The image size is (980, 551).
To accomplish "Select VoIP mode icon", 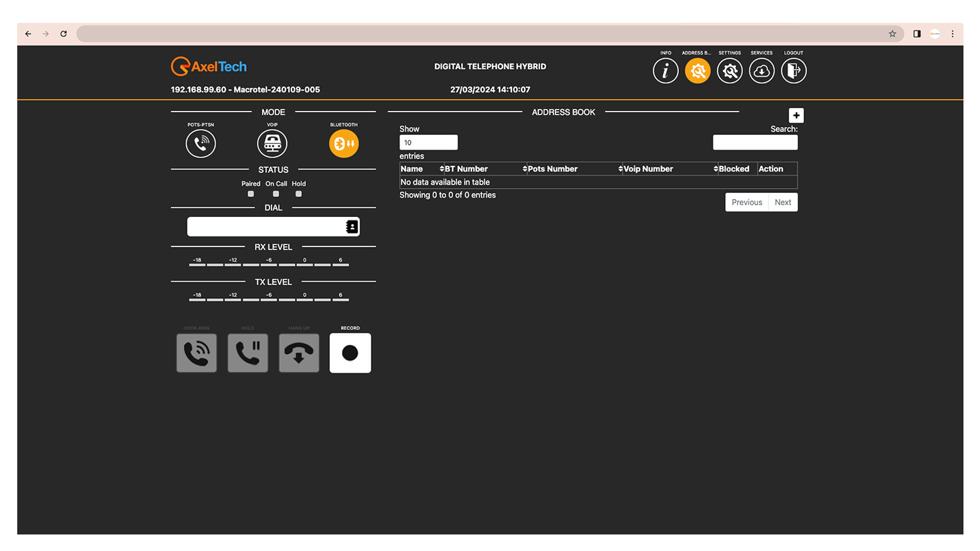I will coord(272,144).
